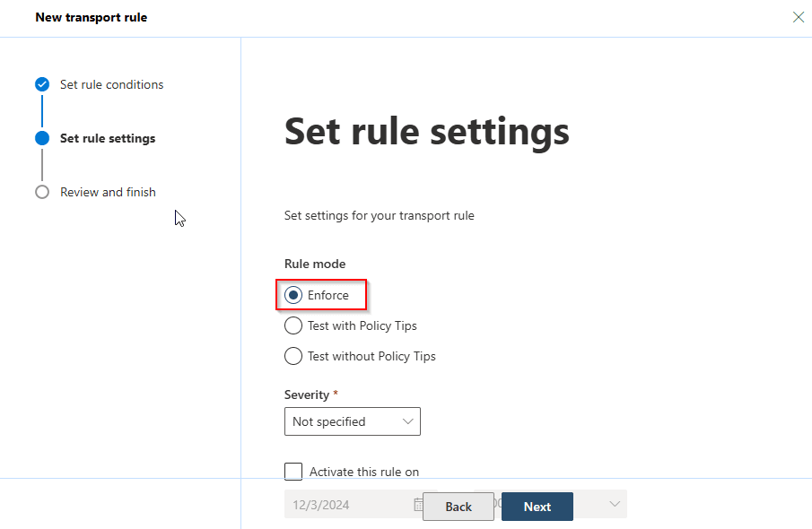The height and width of the screenshot is (529, 812).
Task: Go to the Set rule conditions step
Action: [x=111, y=83]
